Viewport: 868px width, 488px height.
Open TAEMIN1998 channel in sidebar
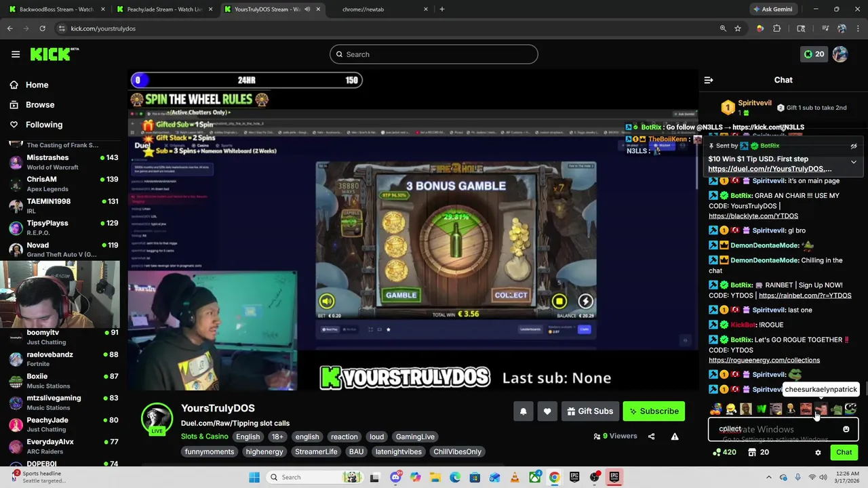point(62,205)
